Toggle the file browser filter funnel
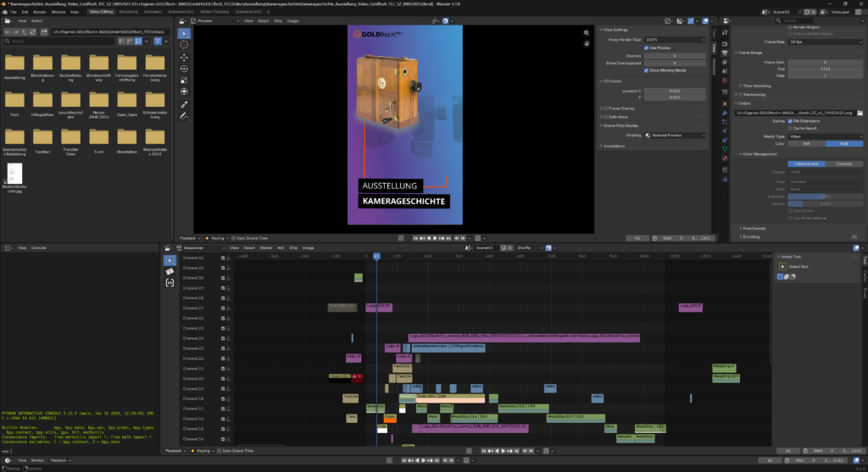The image size is (868, 472). point(158,41)
